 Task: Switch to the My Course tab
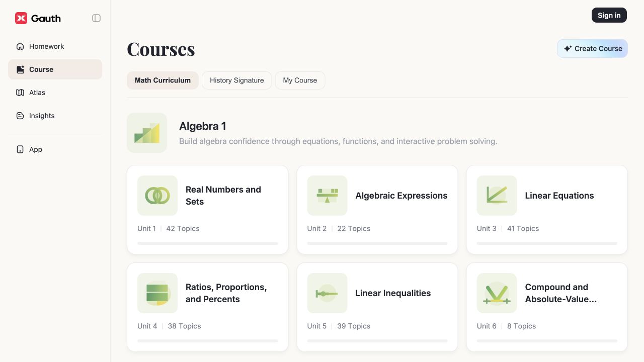(300, 80)
